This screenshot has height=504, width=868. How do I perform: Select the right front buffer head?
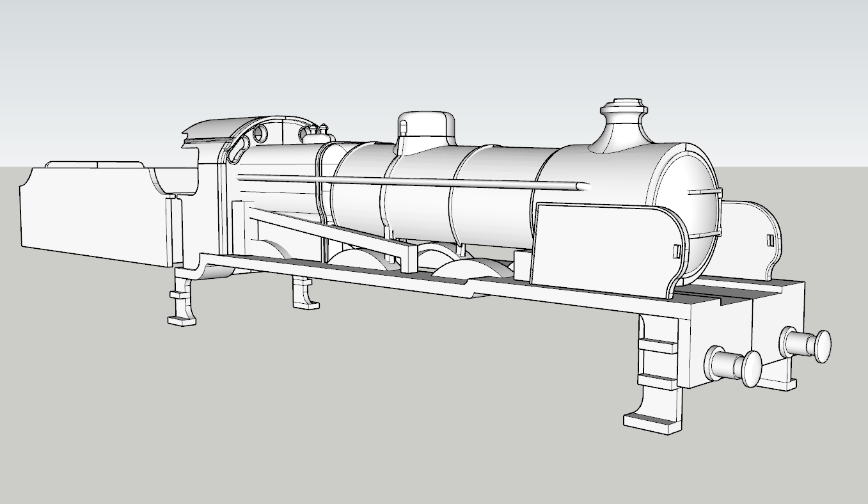coord(822,345)
